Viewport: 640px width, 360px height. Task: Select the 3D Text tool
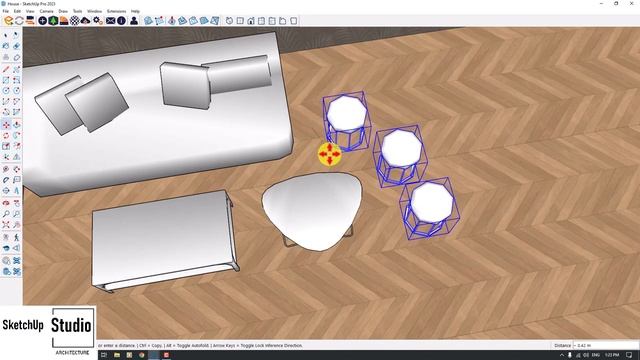pyautogui.click(x=17, y=190)
